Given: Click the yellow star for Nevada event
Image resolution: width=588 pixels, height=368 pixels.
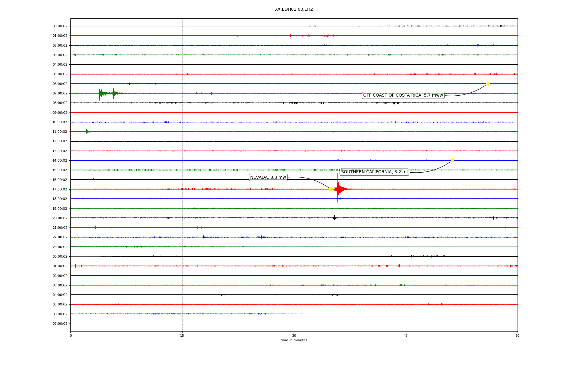Looking at the screenshot, I should 331,189.
